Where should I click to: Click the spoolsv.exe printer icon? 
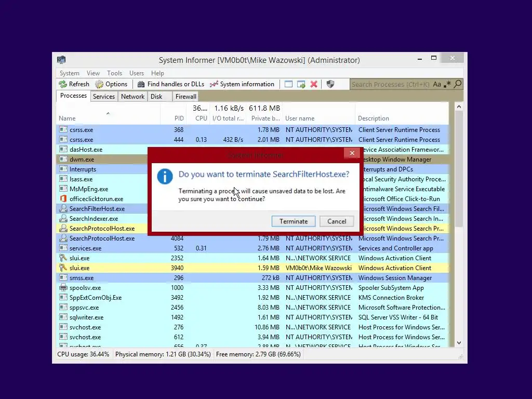[63, 287]
